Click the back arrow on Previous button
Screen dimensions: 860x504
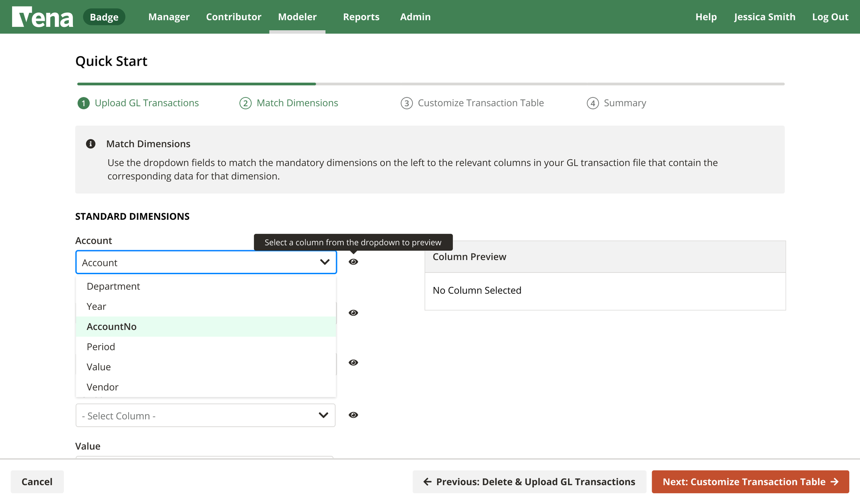(x=427, y=482)
